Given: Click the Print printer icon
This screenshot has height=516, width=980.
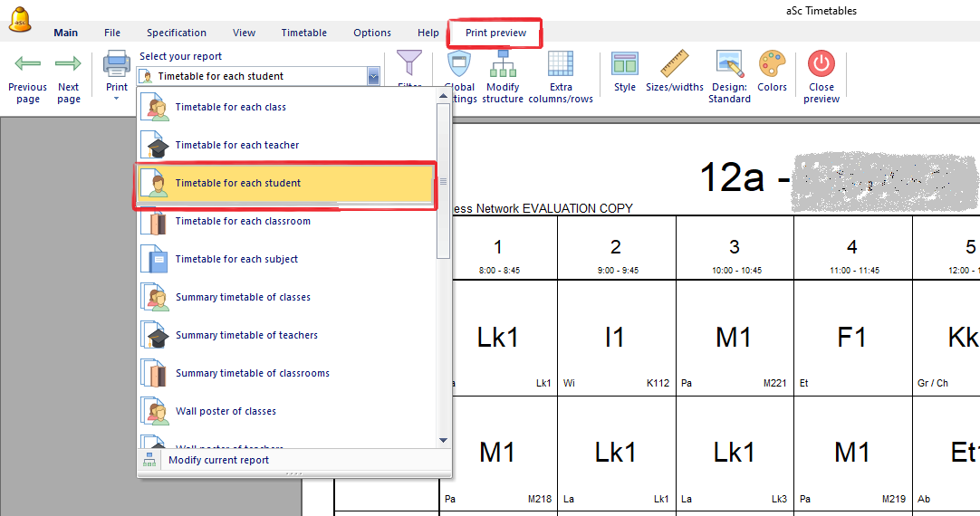Looking at the screenshot, I should pyautogui.click(x=117, y=65).
